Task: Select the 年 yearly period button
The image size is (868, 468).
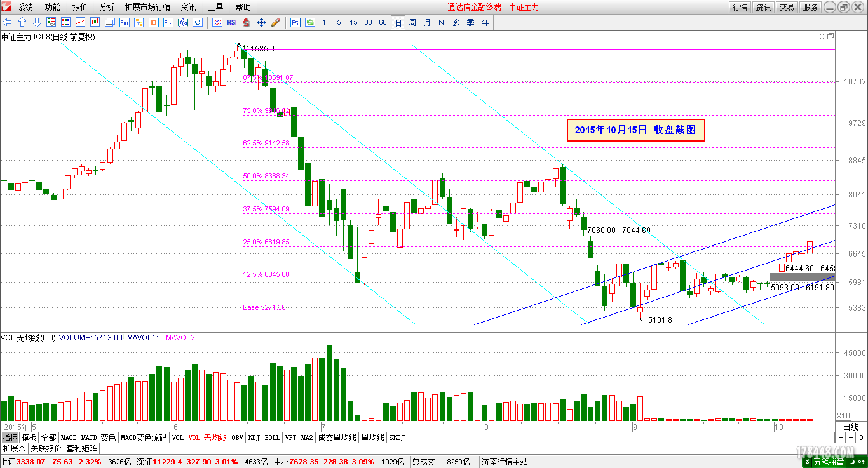Action: tap(486, 22)
